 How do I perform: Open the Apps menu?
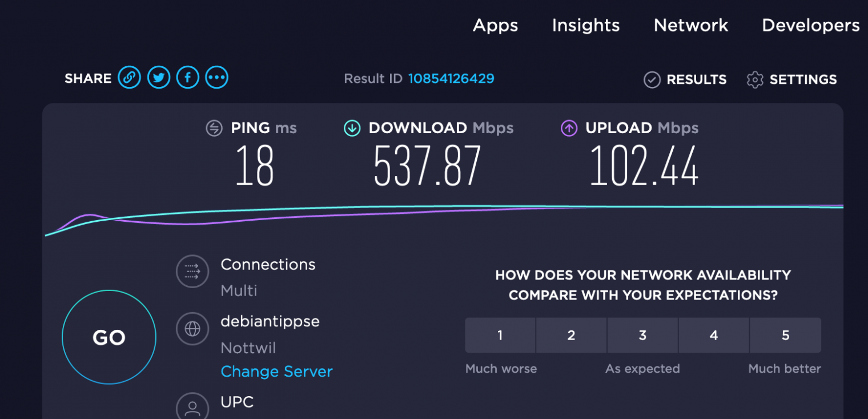[495, 25]
